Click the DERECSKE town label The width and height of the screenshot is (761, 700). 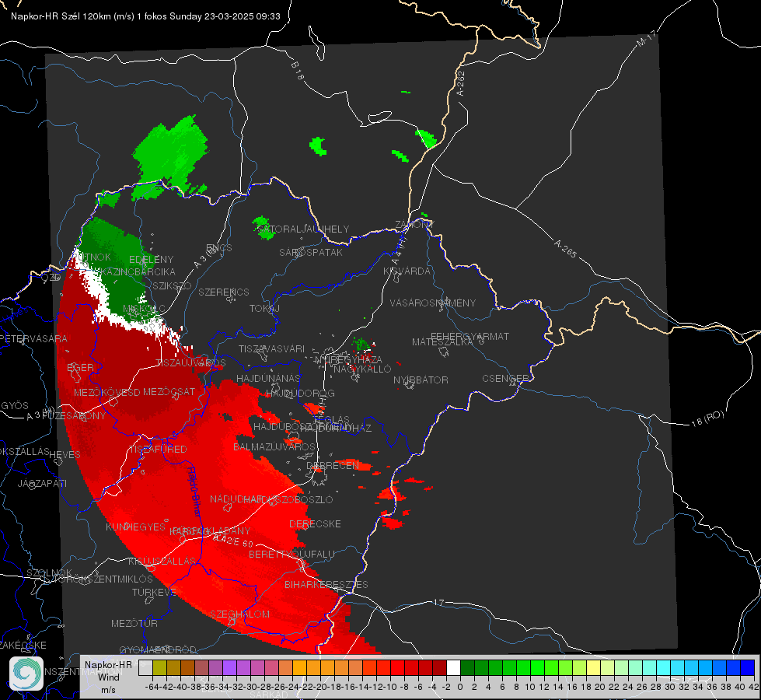point(315,524)
